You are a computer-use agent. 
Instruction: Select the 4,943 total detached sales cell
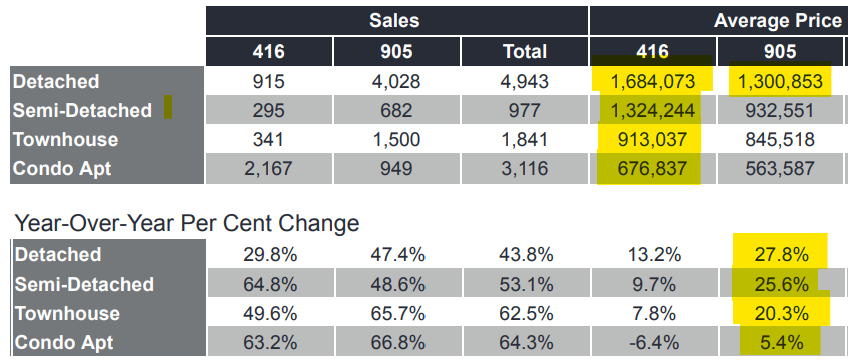pos(525,81)
